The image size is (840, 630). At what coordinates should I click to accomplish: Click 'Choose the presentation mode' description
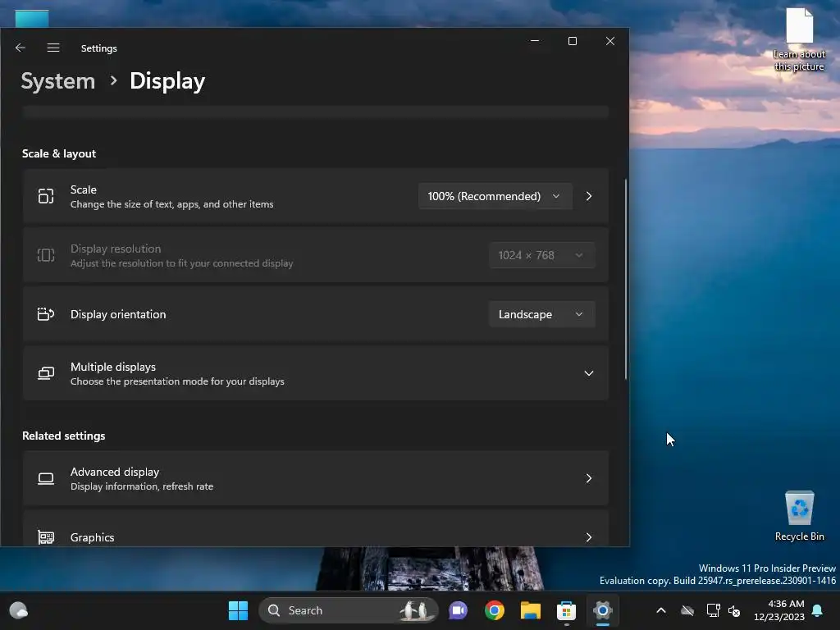click(x=177, y=381)
